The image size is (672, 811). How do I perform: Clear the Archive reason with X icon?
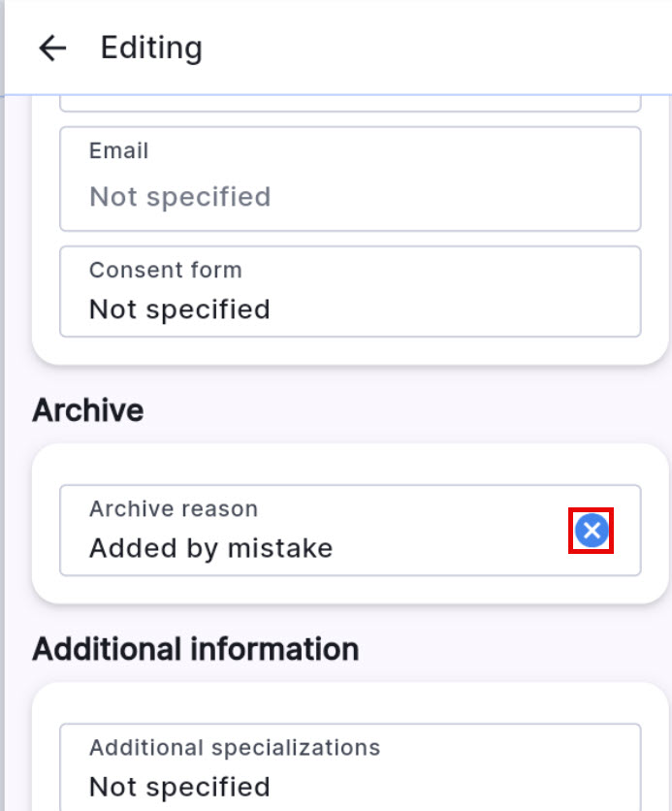(x=591, y=531)
